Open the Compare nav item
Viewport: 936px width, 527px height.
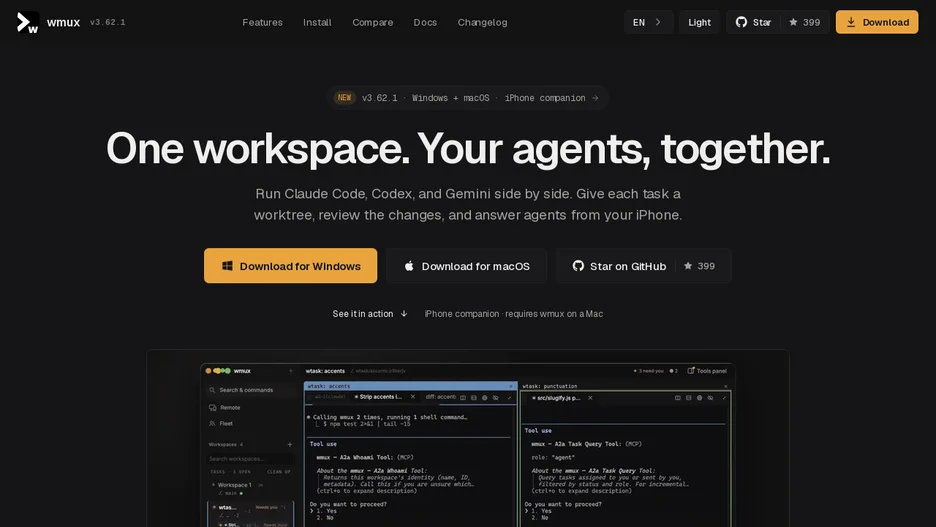372,22
